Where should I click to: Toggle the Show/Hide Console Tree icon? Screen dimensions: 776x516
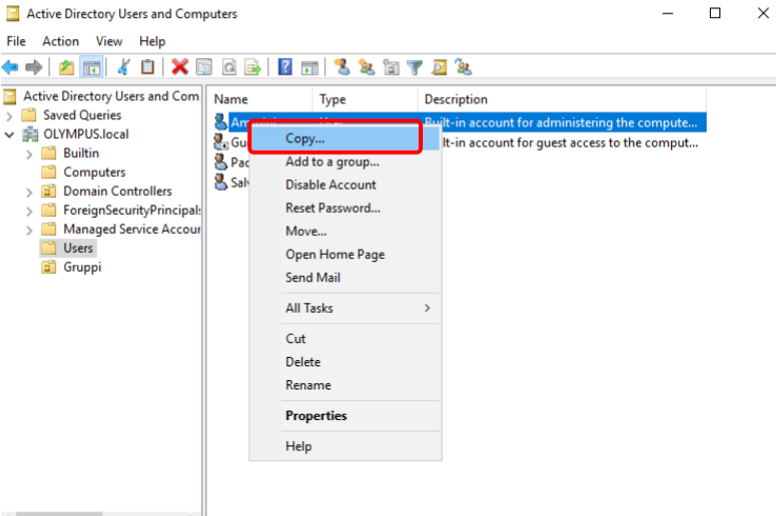point(91,67)
